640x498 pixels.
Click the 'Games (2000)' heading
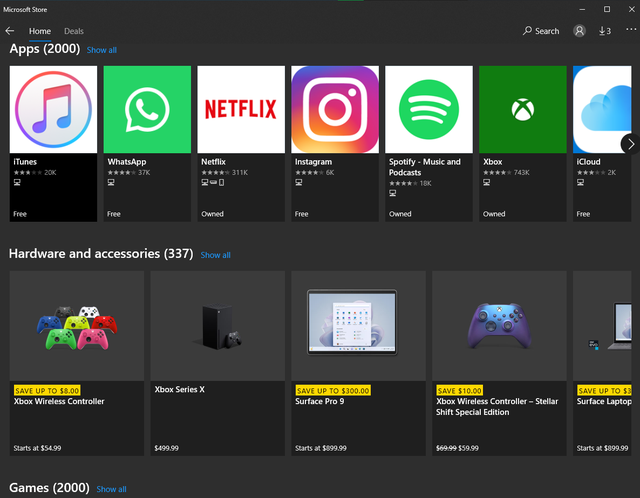coord(49,488)
